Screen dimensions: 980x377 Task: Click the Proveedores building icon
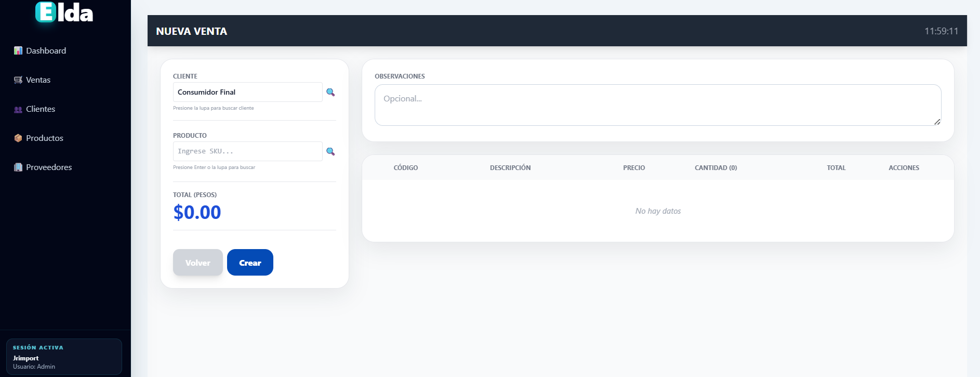pyautogui.click(x=18, y=167)
